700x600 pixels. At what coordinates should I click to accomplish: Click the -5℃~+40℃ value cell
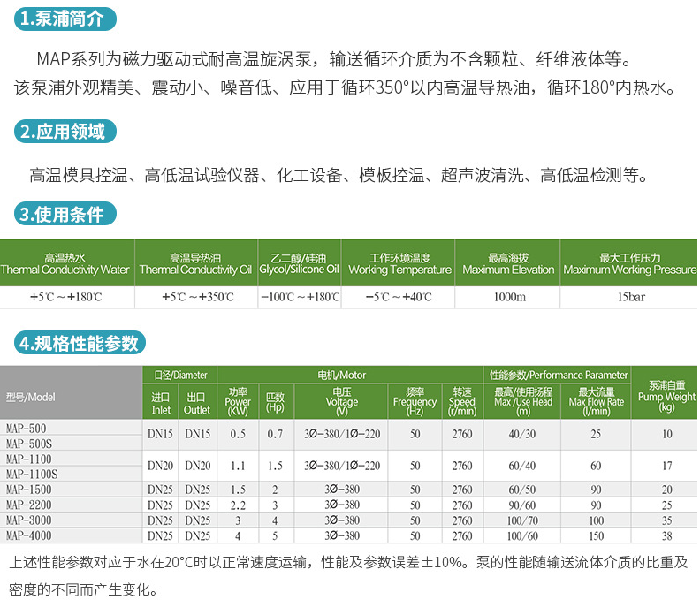[399, 297]
